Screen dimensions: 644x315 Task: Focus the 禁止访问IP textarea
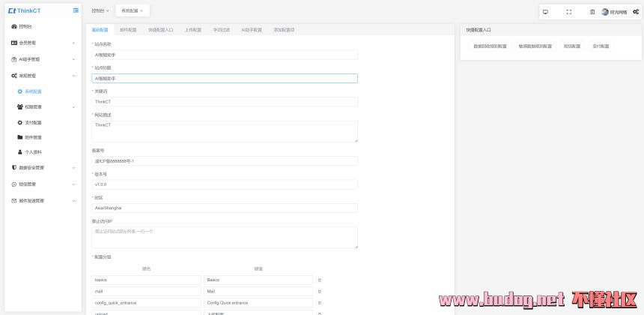(x=225, y=238)
